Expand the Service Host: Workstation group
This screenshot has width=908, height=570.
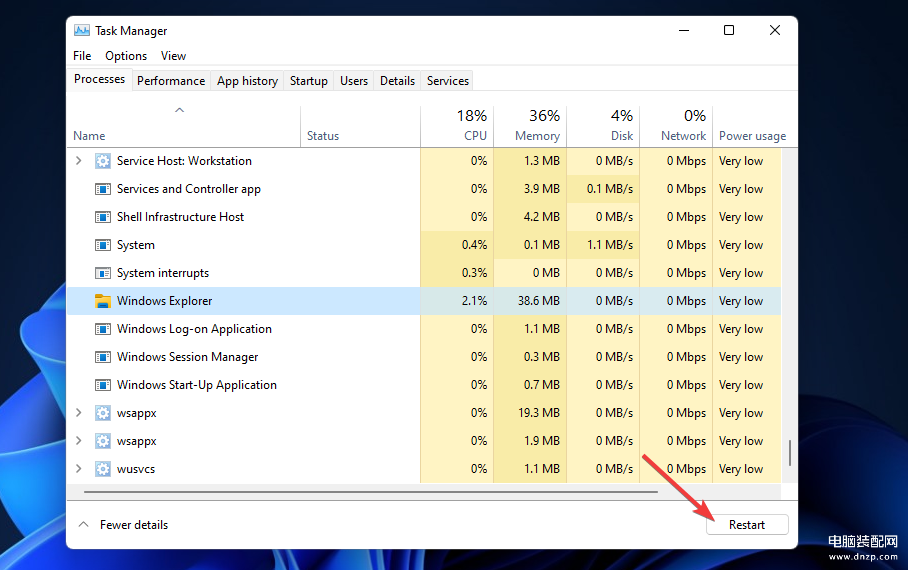coord(79,161)
